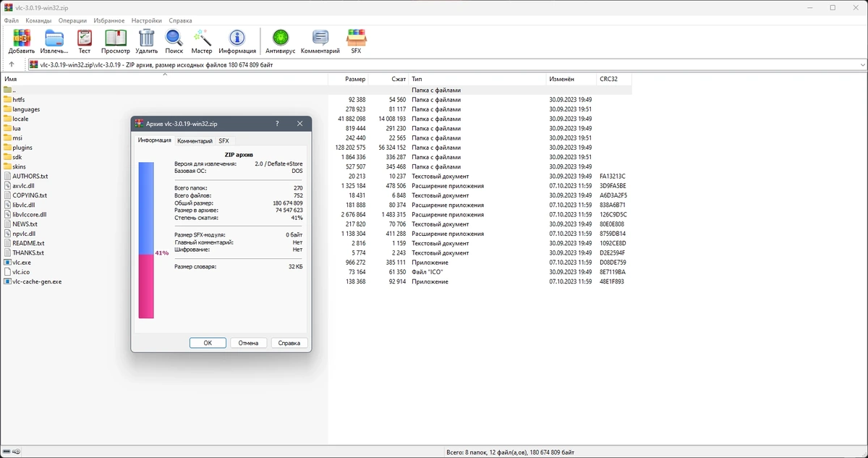Select the vlc.ico file icon
The width and height of the screenshot is (868, 458).
click(x=7, y=272)
